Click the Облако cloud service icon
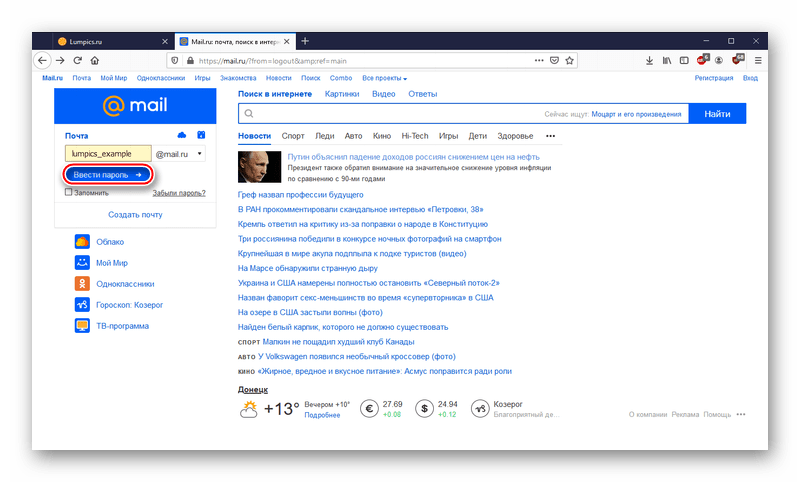Viewport: 800px width, 482px height. click(x=82, y=242)
